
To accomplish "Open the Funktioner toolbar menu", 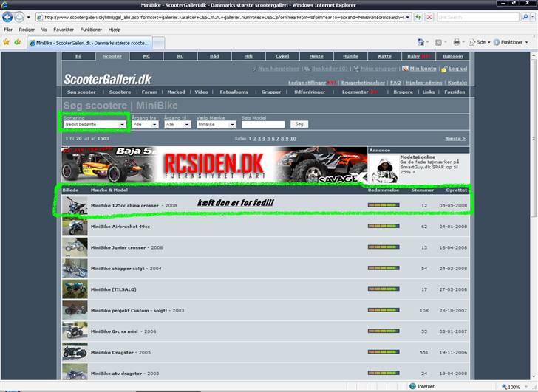I will pyautogui.click(x=511, y=42).
